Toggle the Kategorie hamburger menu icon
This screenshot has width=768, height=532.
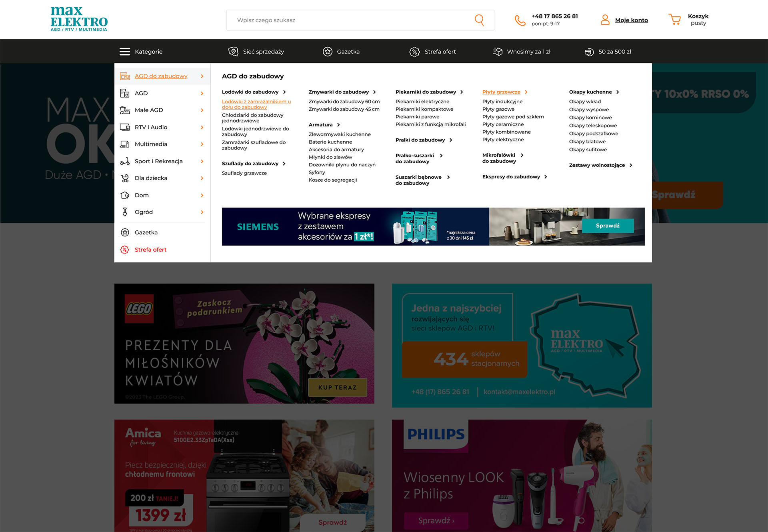[x=125, y=52]
